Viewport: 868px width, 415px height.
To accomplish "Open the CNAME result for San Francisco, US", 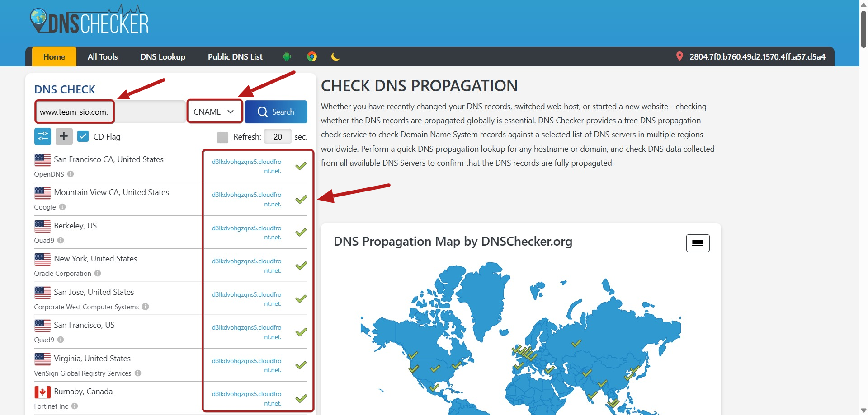I will 246,332.
